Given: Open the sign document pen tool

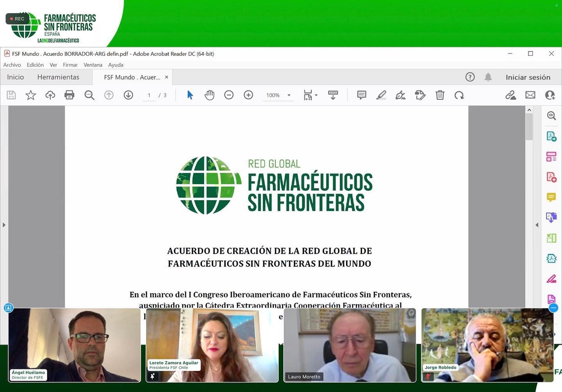Looking at the screenshot, I should (401, 95).
